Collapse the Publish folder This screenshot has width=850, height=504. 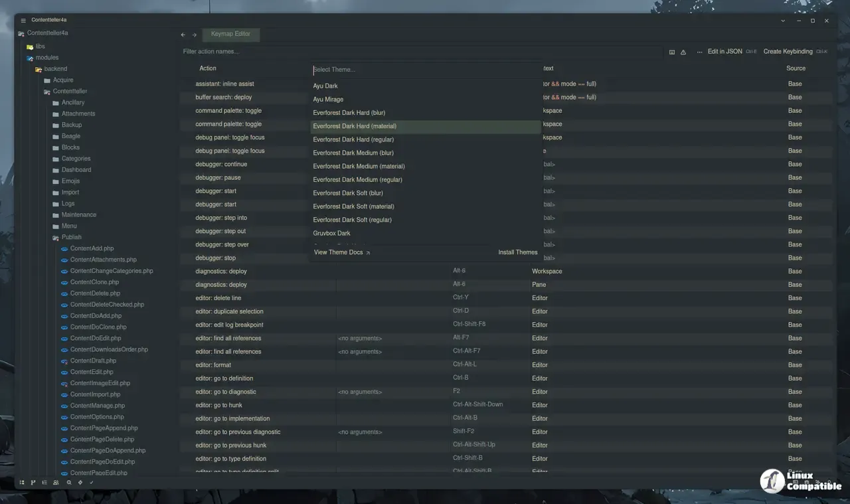tap(71, 237)
